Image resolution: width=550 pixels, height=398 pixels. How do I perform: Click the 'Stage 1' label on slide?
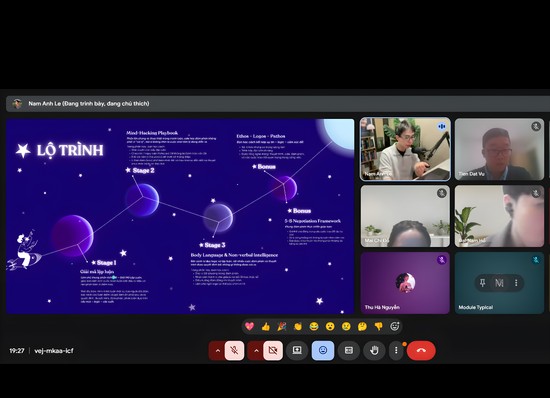[106, 263]
